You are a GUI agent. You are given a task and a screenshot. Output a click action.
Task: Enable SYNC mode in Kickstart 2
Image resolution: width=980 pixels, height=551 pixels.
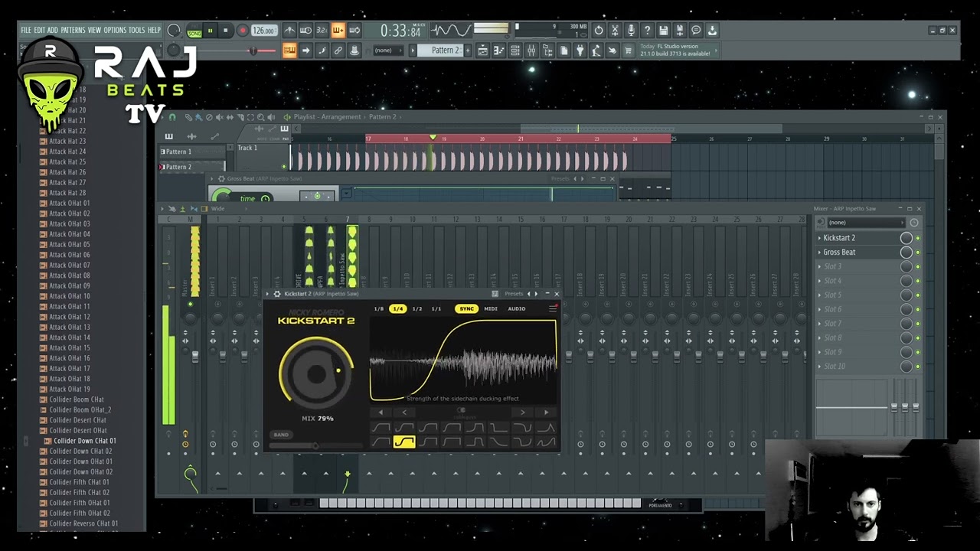pos(466,308)
